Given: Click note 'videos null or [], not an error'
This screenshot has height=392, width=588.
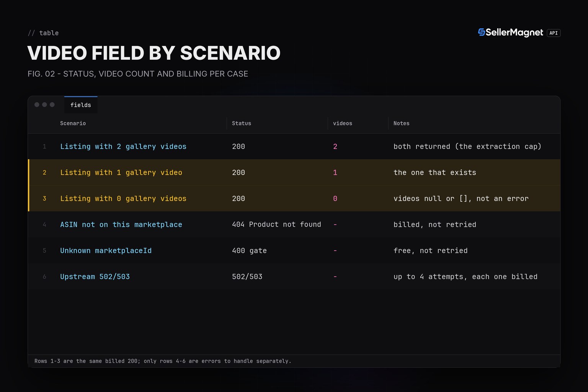Looking at the screenshot, I should pos(461,199).
